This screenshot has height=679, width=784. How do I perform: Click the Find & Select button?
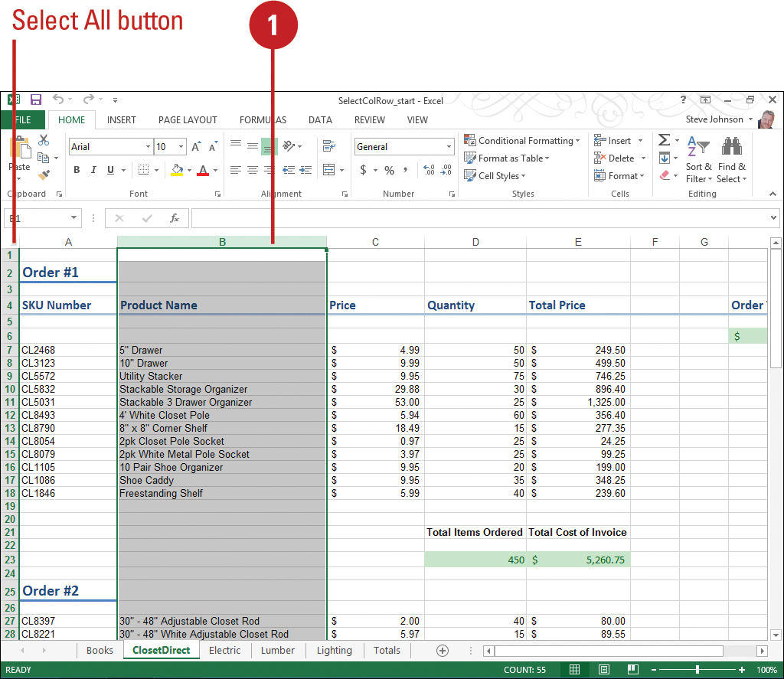(731, 162)
